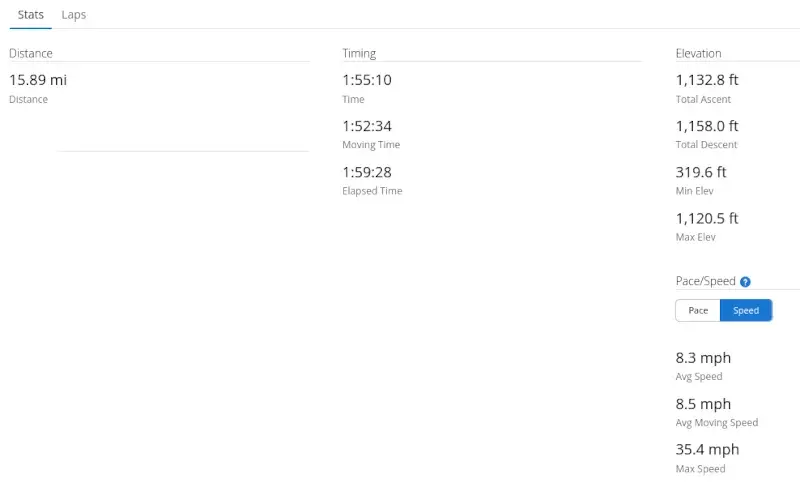Image resolution: width=800 pixels, height=487 pixels.
Task: Open the Laps tab
Action: coord(73,15)
